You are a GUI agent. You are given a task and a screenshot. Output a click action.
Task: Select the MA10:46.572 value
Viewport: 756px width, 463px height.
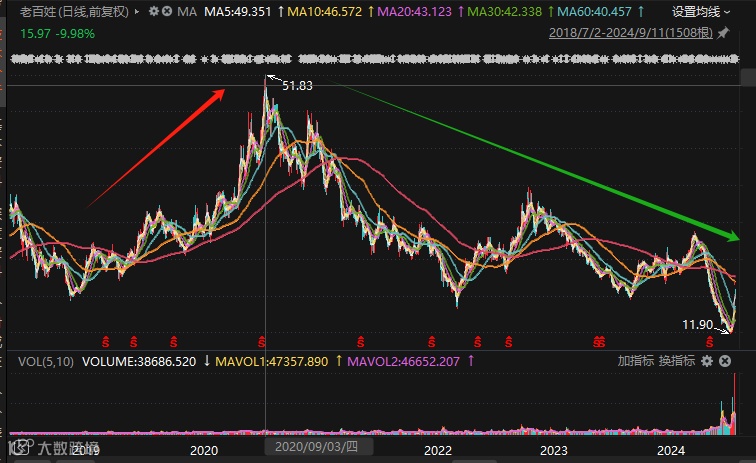[x=324, y=12]
